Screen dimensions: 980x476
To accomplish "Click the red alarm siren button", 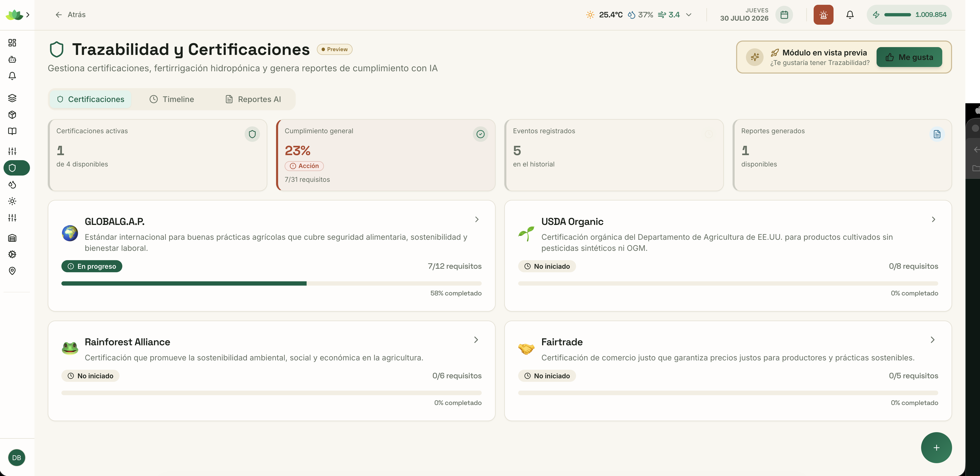I will pyautogui.click(x=823, y=15).
